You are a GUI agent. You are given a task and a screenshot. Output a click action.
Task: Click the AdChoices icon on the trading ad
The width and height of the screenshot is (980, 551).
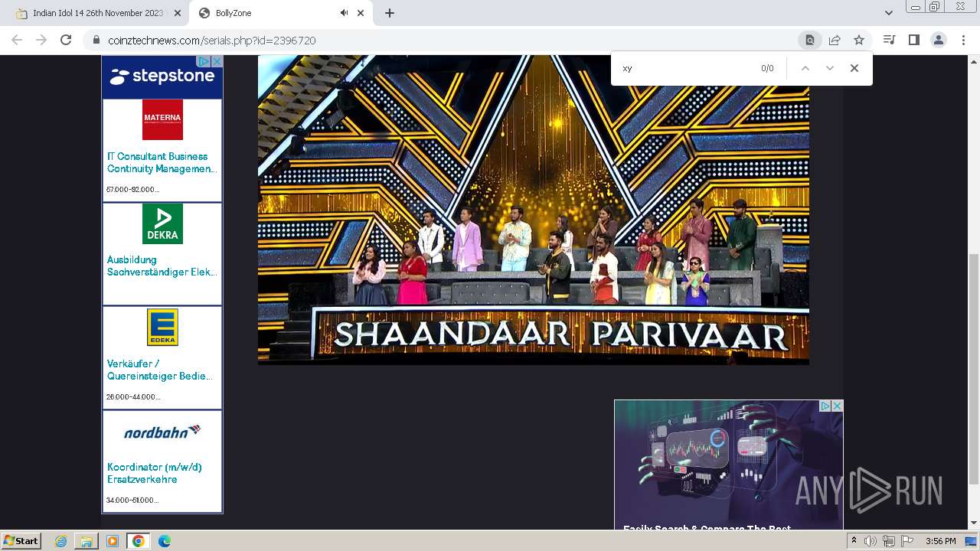825,406
